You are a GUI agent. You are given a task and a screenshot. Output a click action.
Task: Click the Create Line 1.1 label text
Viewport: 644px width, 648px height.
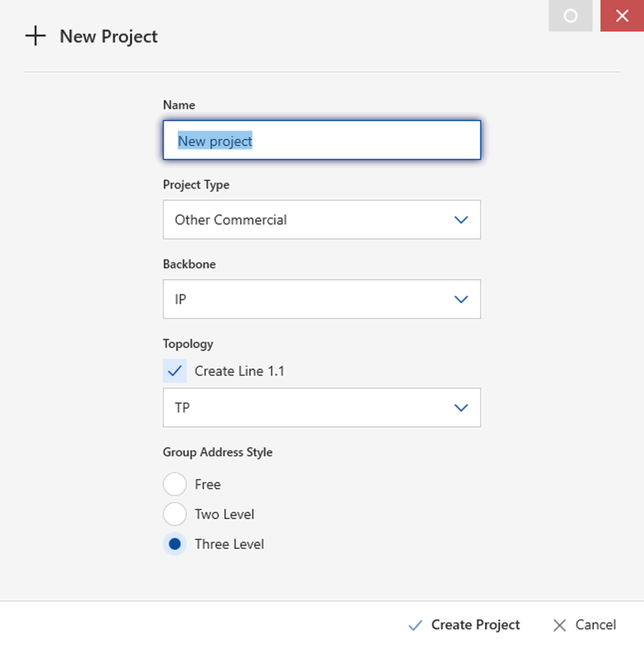click(240, 371)
